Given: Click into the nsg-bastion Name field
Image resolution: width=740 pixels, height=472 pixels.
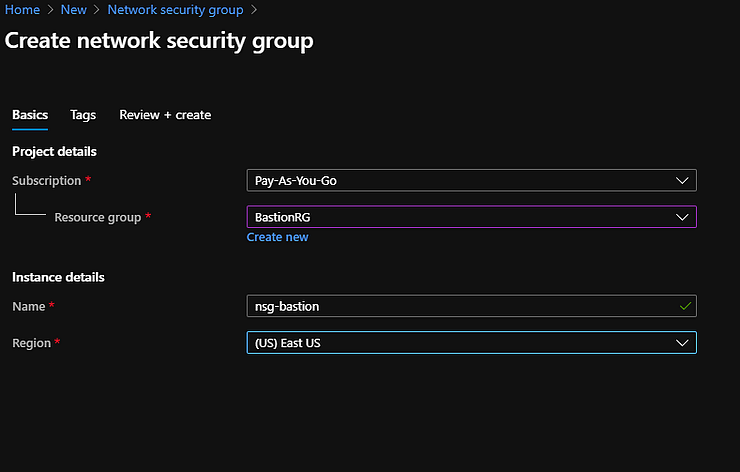Looking at the screenshot, I should [471, 306].
